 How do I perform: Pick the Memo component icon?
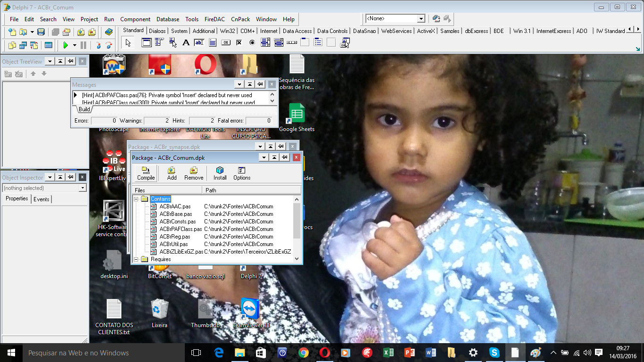pyautogui.click(x=212, y=43)
